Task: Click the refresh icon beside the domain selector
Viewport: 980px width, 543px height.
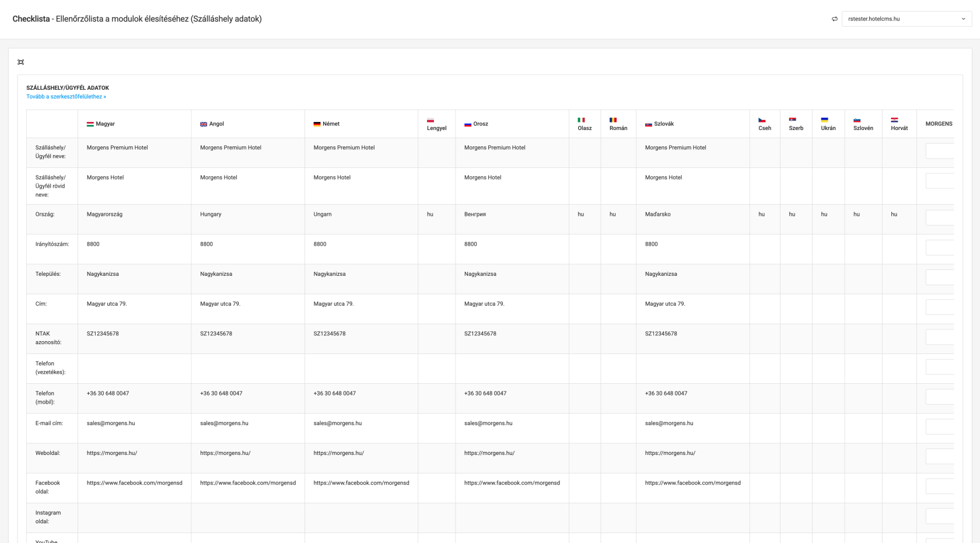Action: [x=834, y=19]
